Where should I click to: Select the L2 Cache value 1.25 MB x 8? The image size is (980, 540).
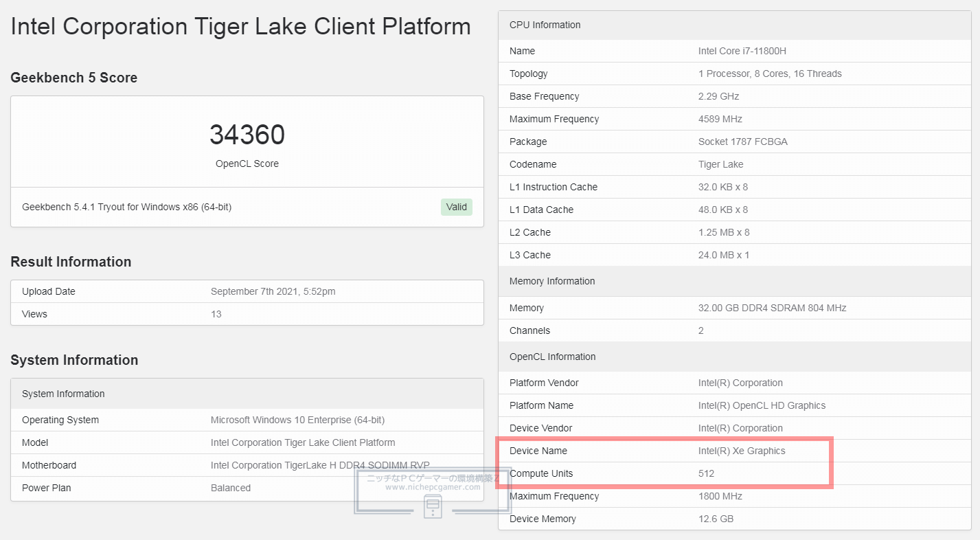click(724, 232)
